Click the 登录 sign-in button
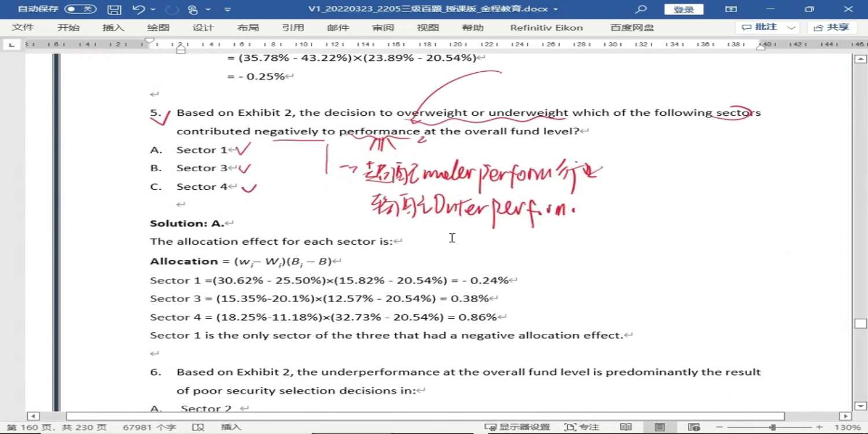This screenshot has width=868, height=434. (x=684, y=9)
